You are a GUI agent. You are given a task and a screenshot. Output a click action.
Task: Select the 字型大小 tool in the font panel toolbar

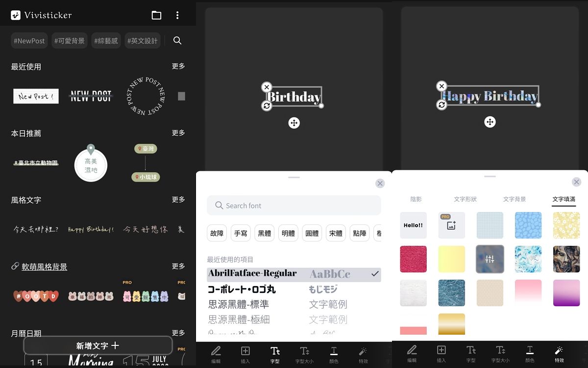pos(304,354)
